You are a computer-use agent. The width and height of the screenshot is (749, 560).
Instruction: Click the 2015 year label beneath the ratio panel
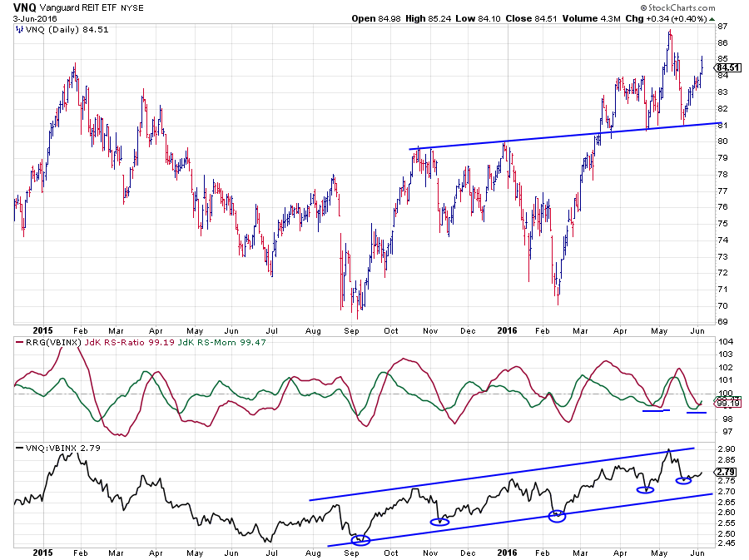pos(42,553)
